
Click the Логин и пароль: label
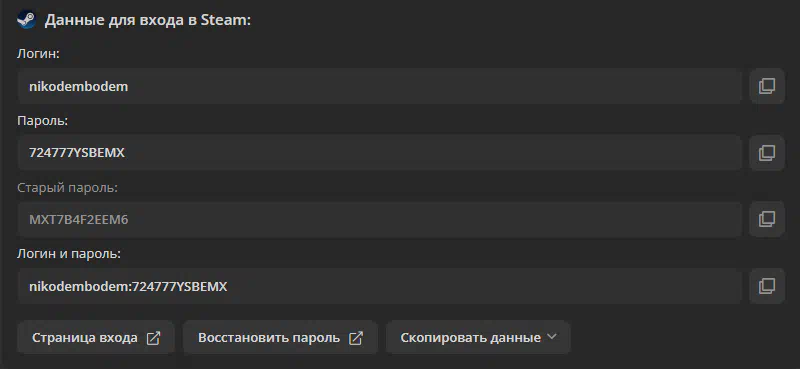click(x=69, y=254)
